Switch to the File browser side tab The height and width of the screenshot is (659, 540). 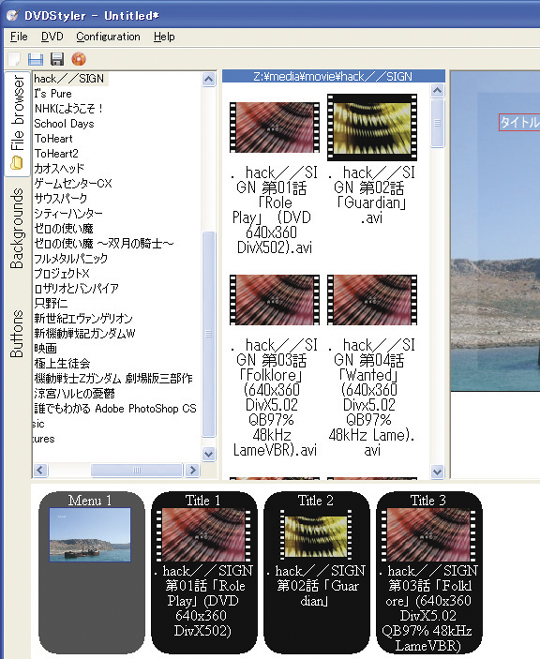pyautogui.click(x=17, y=124)
